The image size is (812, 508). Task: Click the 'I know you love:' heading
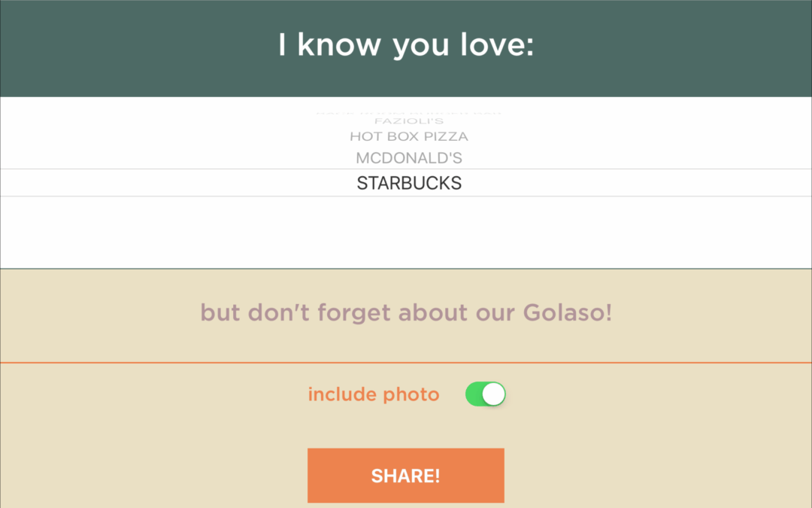406,45
